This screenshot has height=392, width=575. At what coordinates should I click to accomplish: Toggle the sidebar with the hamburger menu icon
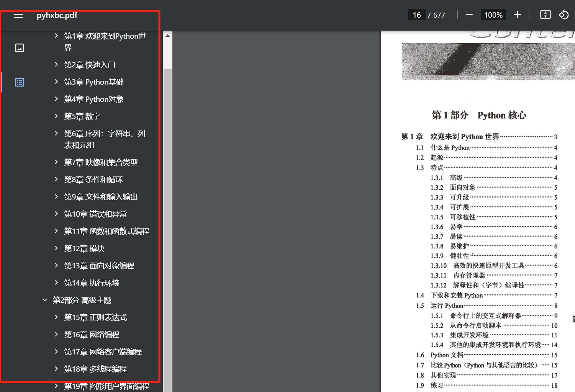(x=18, y=15)
